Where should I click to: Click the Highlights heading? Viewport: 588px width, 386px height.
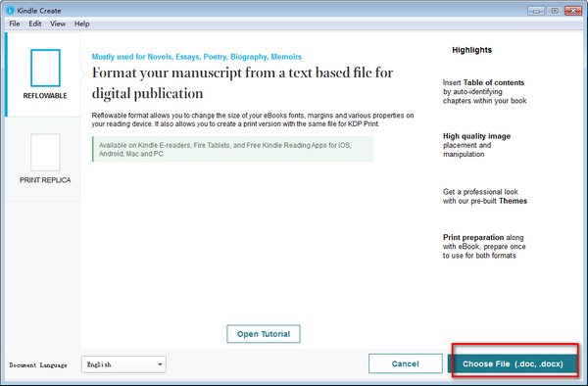(x=471, y=50)
